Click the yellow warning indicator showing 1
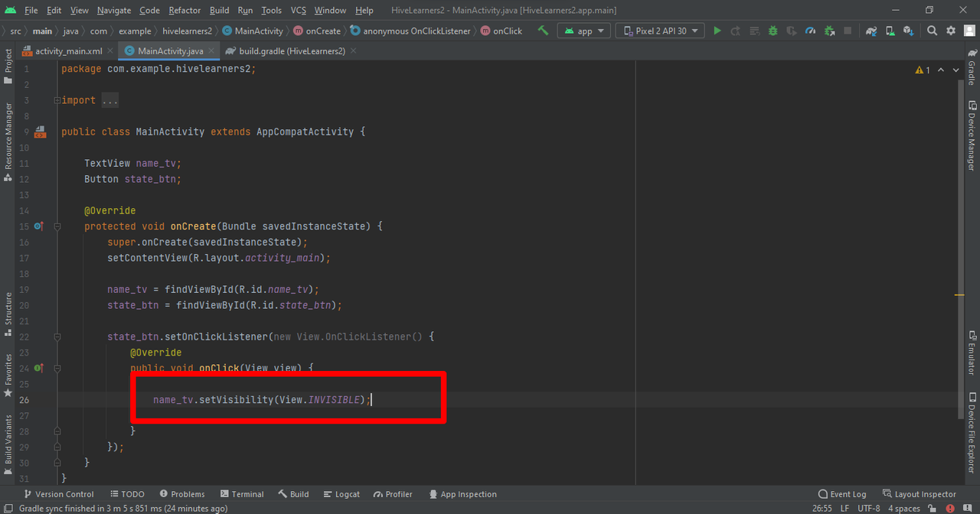980x514 pixels. pyautogui.click(x=923, y=70)
